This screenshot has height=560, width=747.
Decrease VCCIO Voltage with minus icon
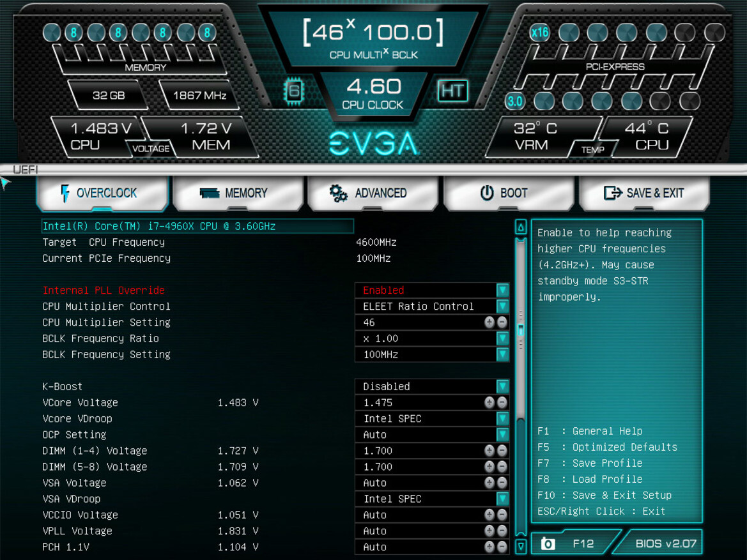[502, 515]
